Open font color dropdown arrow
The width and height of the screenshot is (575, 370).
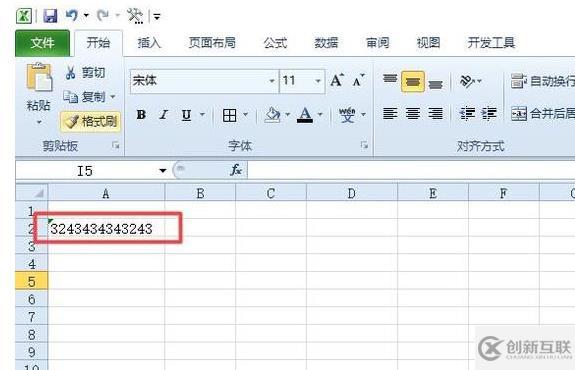[320, 115]
